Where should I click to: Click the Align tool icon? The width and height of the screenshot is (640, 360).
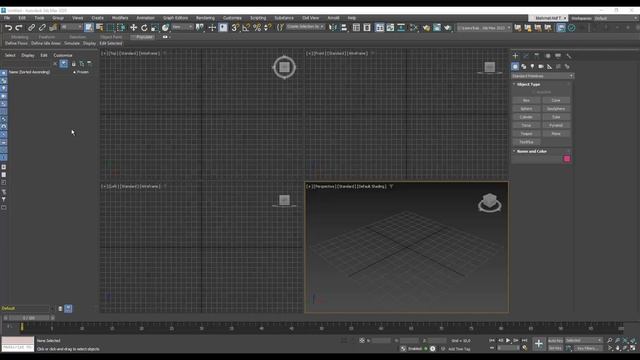344,28
